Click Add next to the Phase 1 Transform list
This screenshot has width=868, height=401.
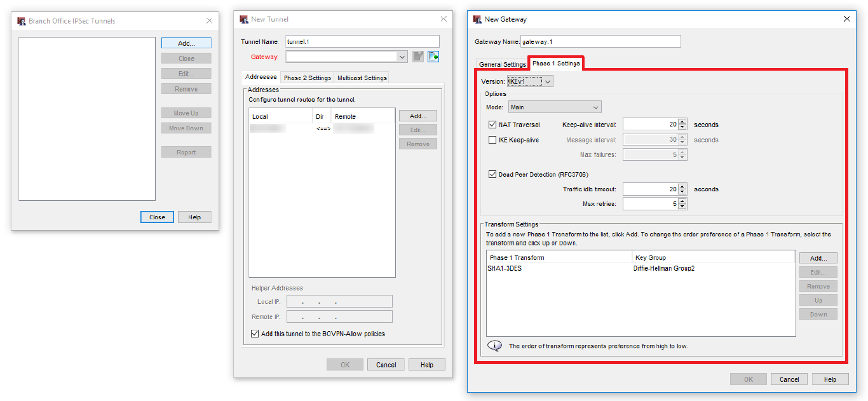(x=818, y=258)
